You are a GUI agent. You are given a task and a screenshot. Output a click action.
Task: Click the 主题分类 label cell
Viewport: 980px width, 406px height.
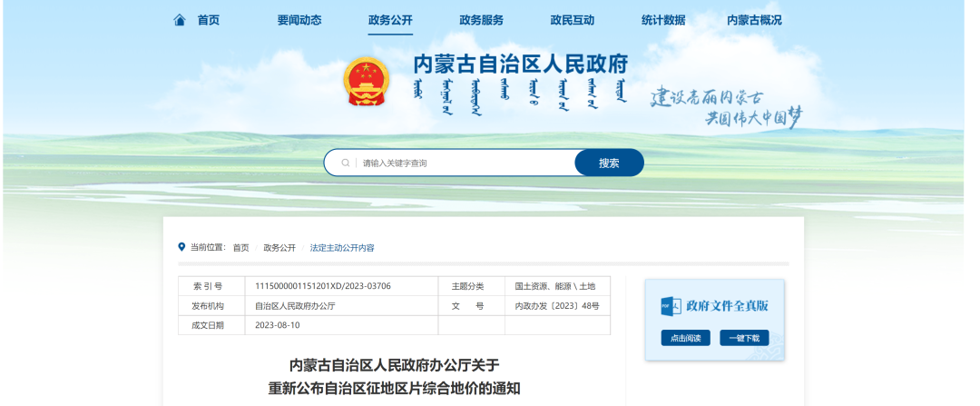pyautogui.click(x=471, y=286)
